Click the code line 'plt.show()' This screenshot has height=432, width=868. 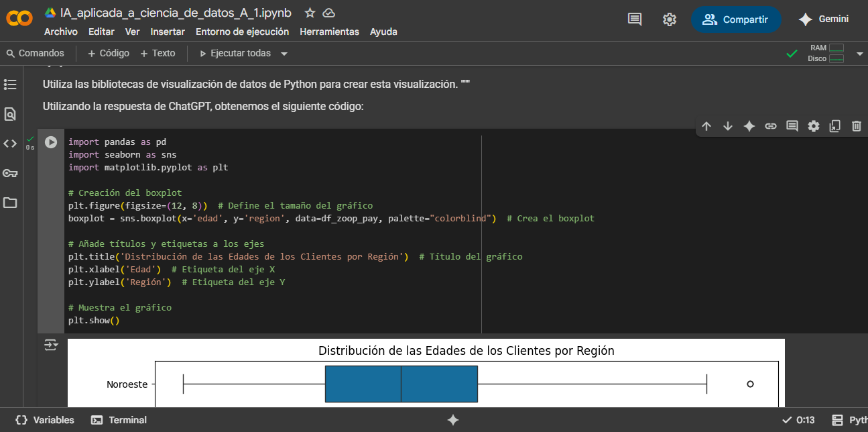point(94,321)
